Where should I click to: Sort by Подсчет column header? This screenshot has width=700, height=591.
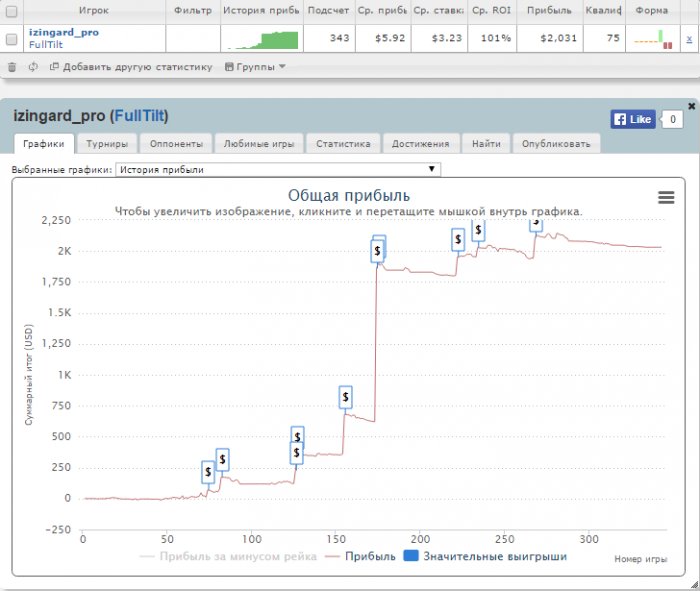pos(329,11)
